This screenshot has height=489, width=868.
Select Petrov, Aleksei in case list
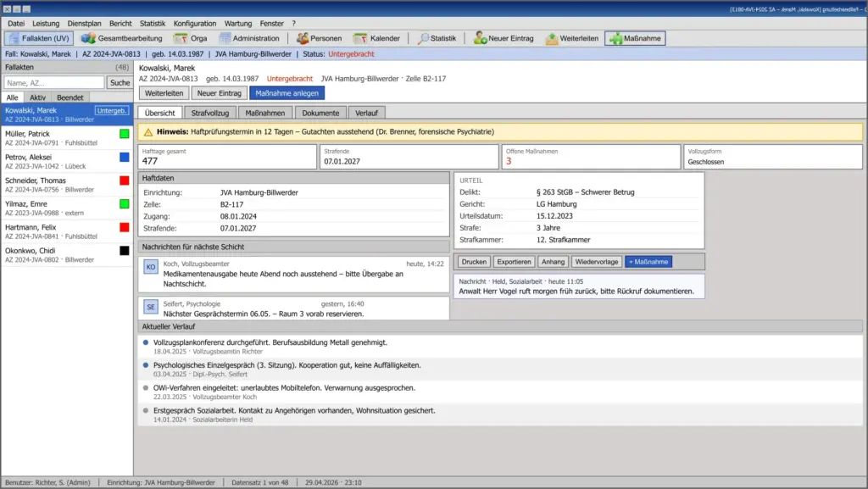click(x=67, y=161)
